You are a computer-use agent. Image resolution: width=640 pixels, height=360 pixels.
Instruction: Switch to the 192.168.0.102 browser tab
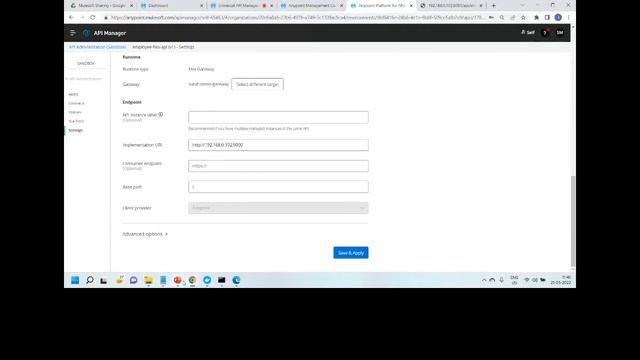[451, 6]
